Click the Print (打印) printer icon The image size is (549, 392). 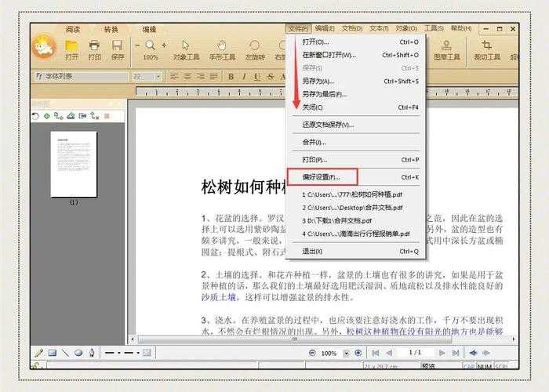coord(94,45)
